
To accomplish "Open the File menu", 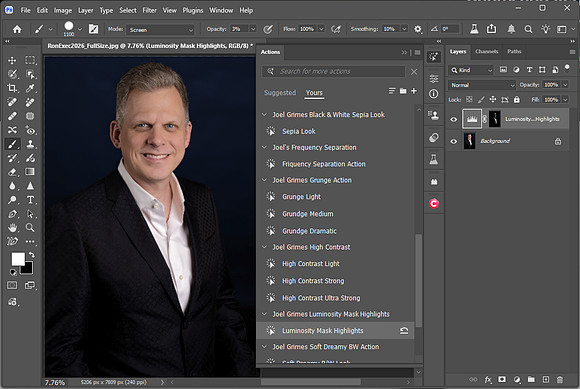I will click(26, 10).
